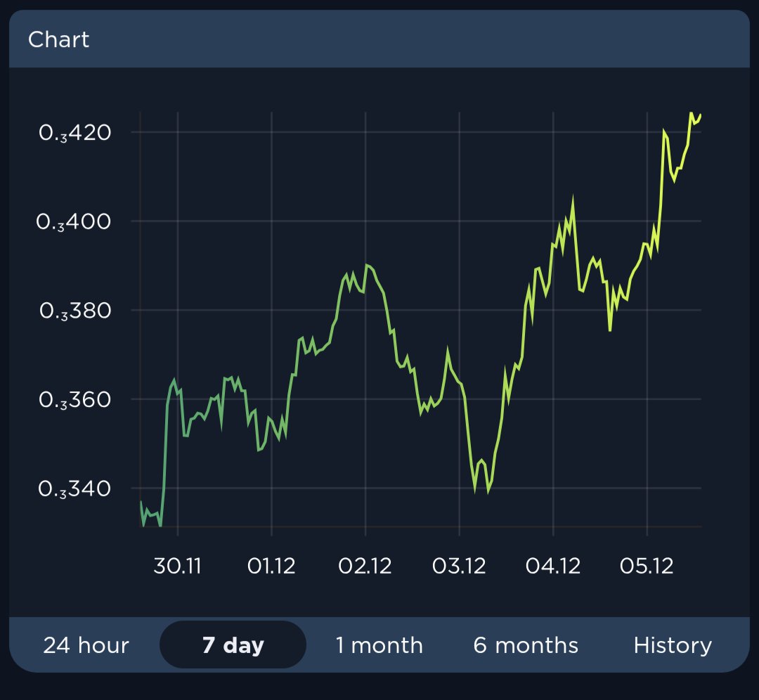
Task: Click the Chart panel title
Action: pos(58,39)
